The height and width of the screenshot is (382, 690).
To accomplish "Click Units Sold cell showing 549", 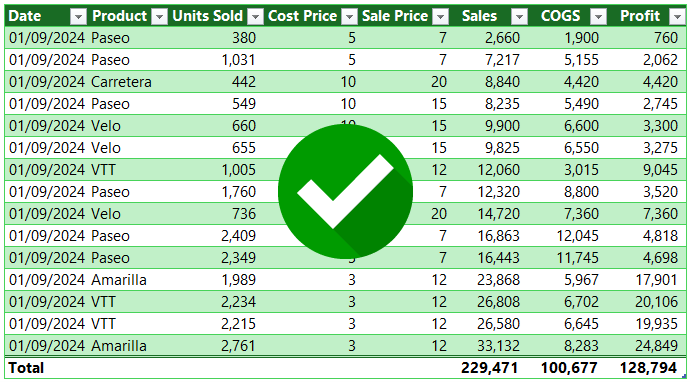I will point(244,104).
